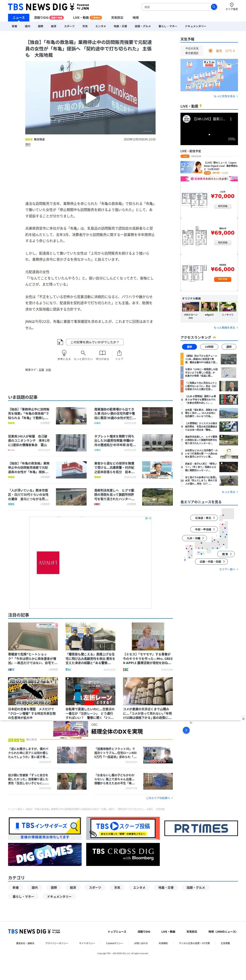Open the 天気防災 tab
The image size is (246, 980).
tap(117, 17)
